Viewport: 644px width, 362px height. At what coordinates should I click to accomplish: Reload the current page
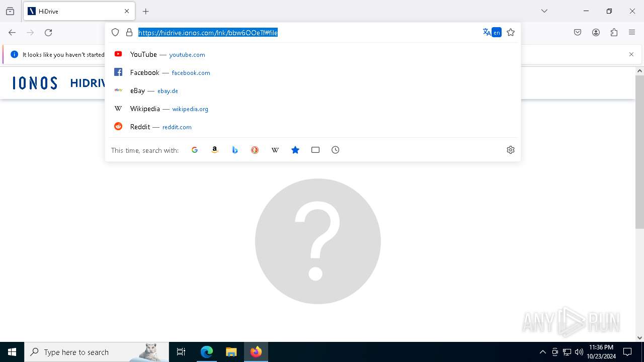coord(48,33)
